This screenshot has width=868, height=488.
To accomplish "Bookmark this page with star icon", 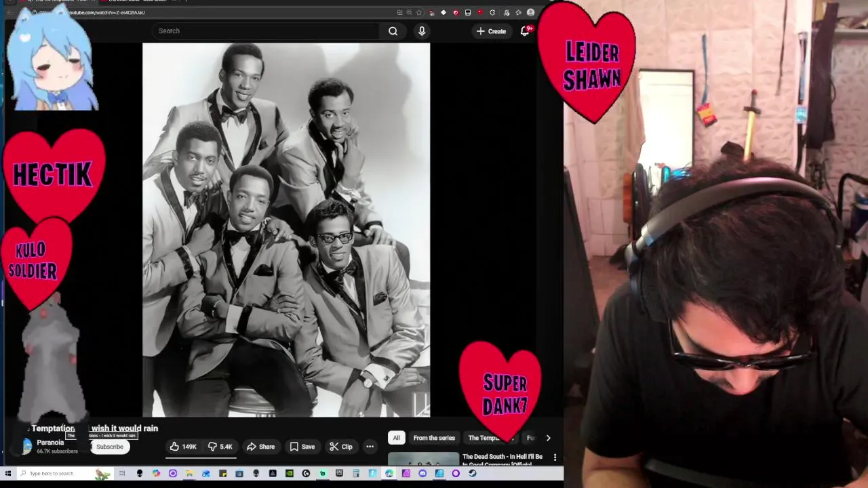I will [x=419, y=12].
